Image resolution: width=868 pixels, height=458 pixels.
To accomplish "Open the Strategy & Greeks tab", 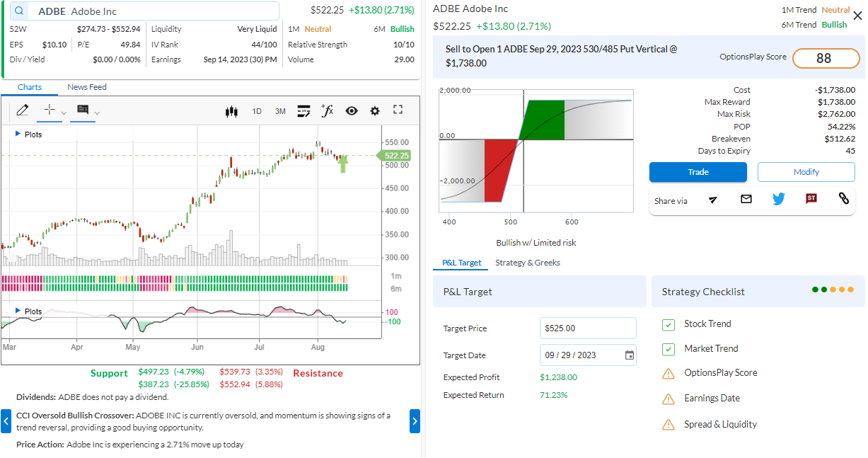I will coord(528,263).
